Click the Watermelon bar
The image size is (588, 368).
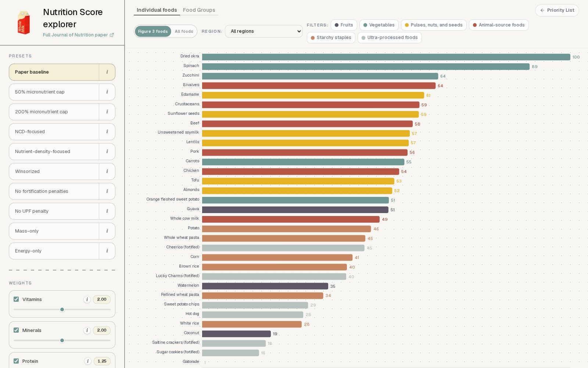tap(265, 286)
